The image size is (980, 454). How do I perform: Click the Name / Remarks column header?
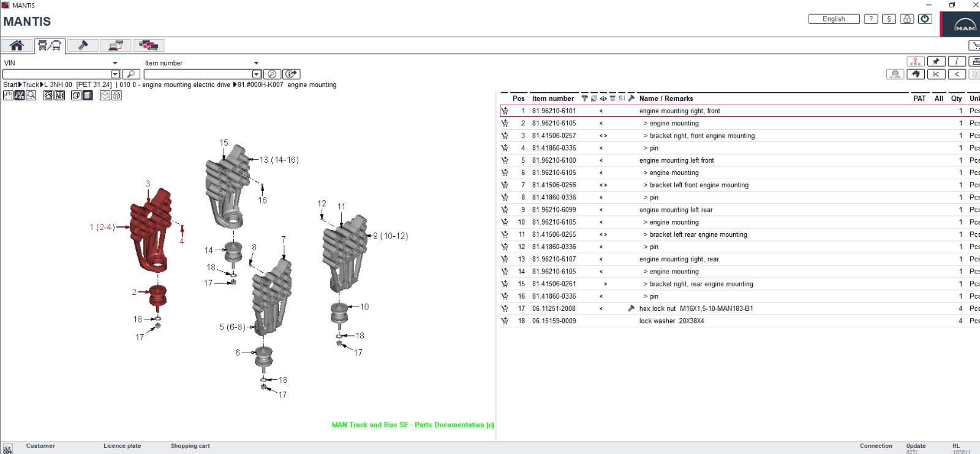666,99
